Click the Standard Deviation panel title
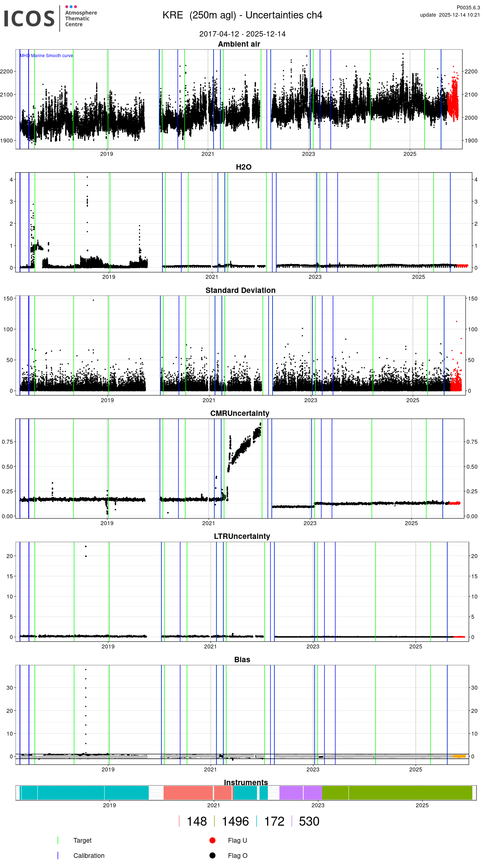Image resolution: width=485 pixels, height=868 pixels. pyautogui.click(x=240, y=290)
